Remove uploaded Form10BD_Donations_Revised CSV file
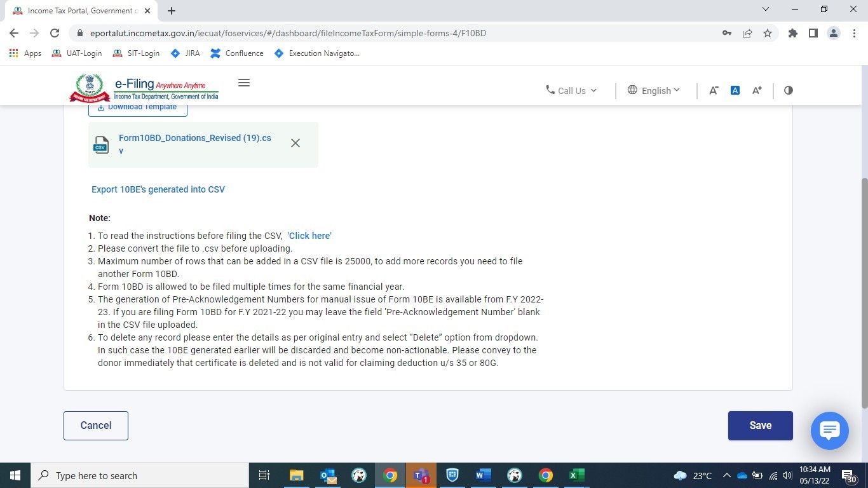The image size is (868, 488). pyautogui.click(x=295, y=143)
